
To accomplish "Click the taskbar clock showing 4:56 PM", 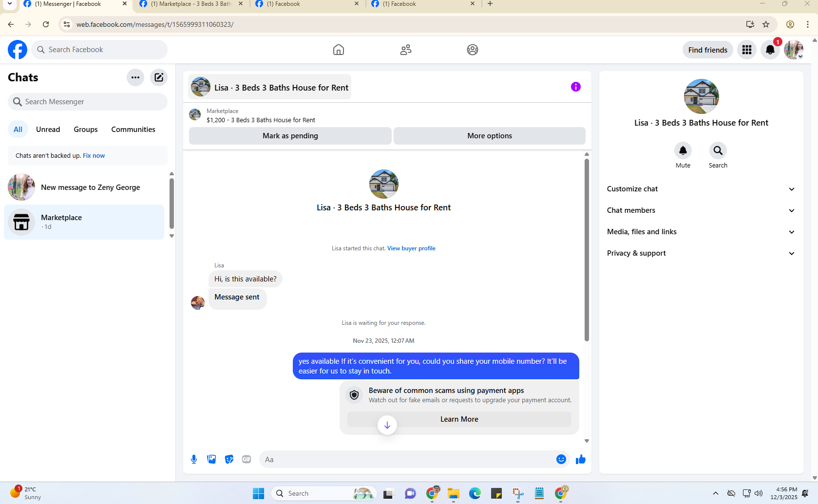I will (x=784, y=493).
